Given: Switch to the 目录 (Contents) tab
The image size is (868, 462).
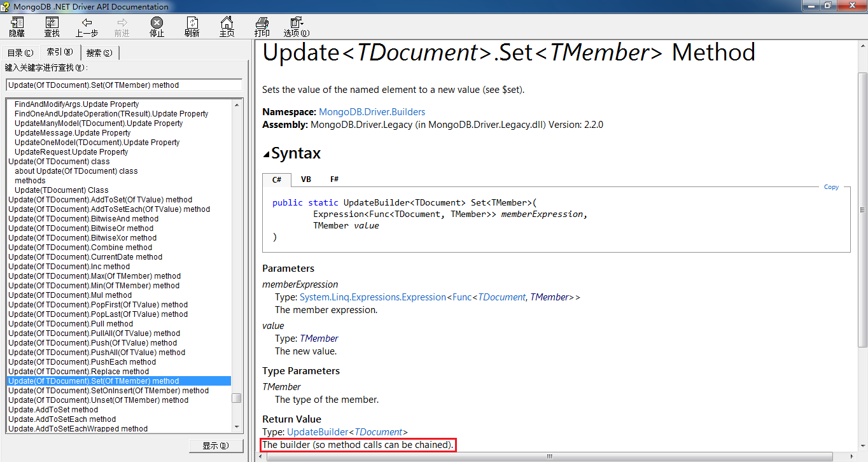Looking at the screenshot, I should 20,53.
